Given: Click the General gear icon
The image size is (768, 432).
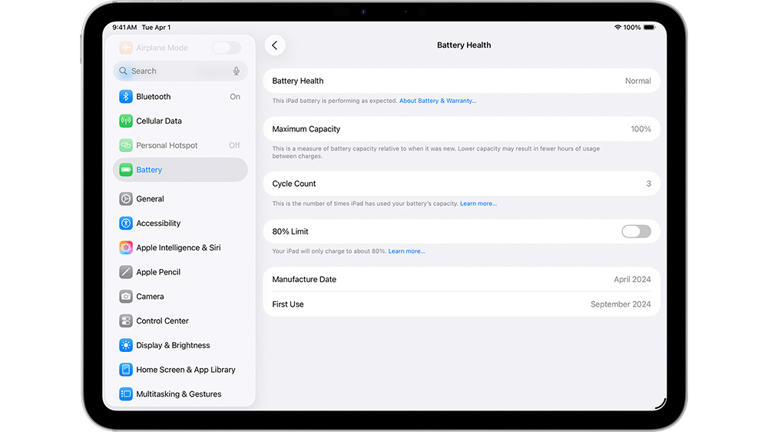Looking at the screenshot, I should coord(126,199).
